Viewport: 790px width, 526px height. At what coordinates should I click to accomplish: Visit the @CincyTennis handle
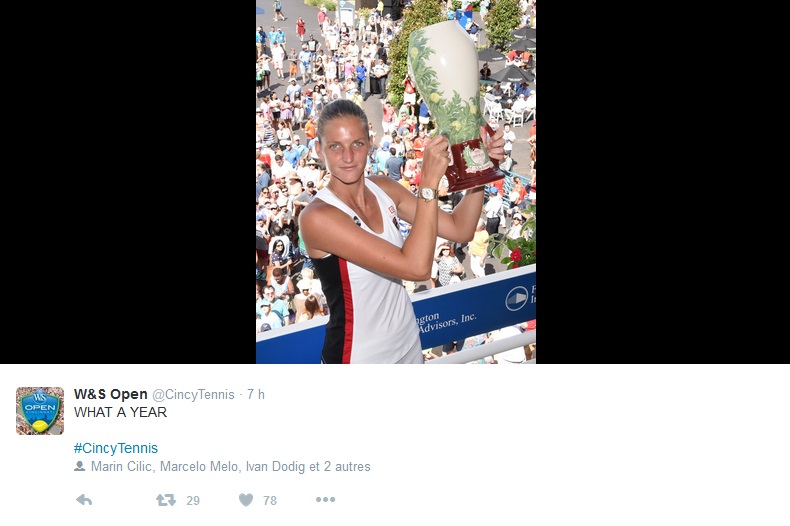click(x=193, y=394)
